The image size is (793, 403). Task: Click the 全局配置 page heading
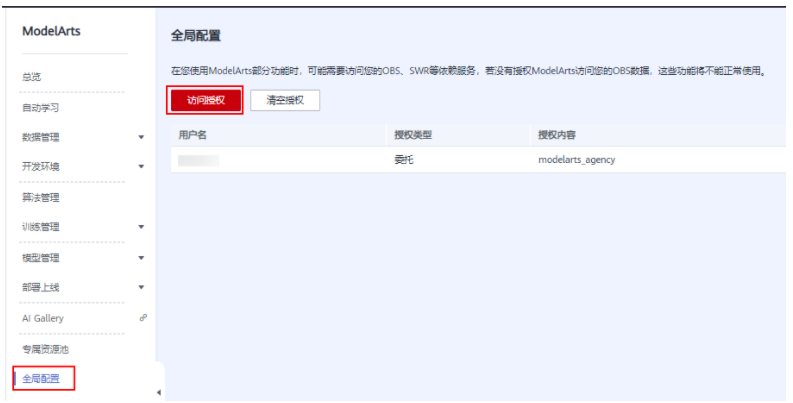(196, 36)
